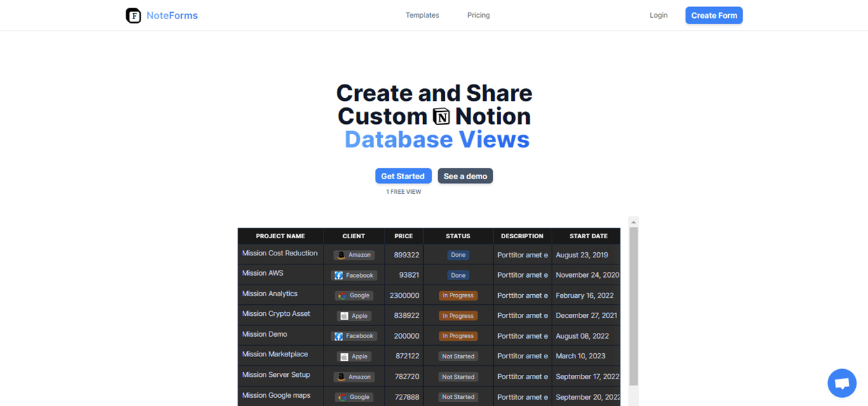Viewport: 868px width, 406px height.
Task: Click the price 93821
Action: (409, 275)
